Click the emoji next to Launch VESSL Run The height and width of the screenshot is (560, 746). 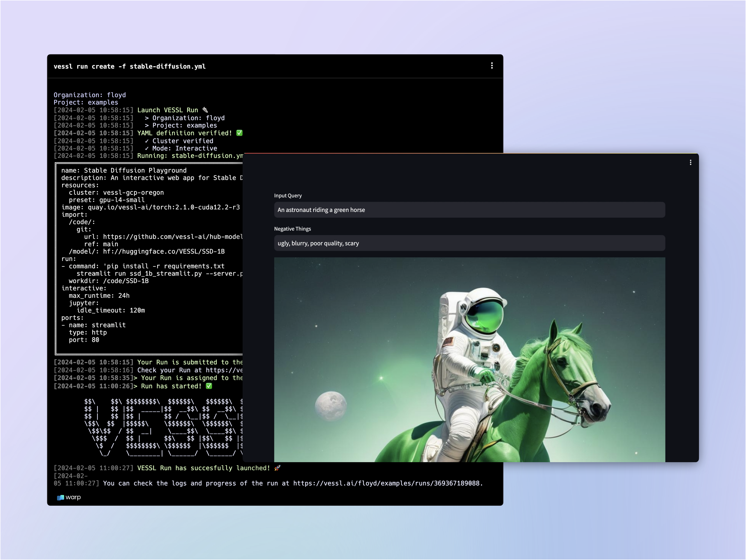click(x=205, y=110)
